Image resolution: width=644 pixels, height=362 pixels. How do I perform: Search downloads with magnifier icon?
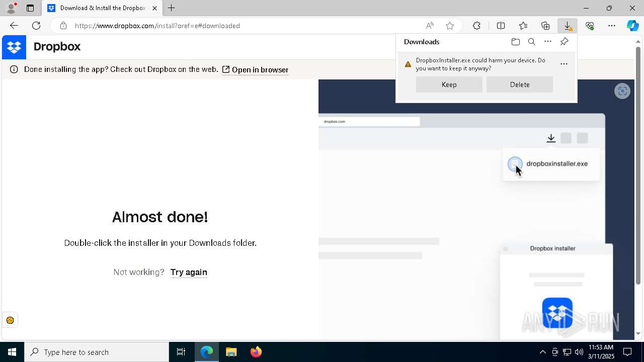pos(531,42)
